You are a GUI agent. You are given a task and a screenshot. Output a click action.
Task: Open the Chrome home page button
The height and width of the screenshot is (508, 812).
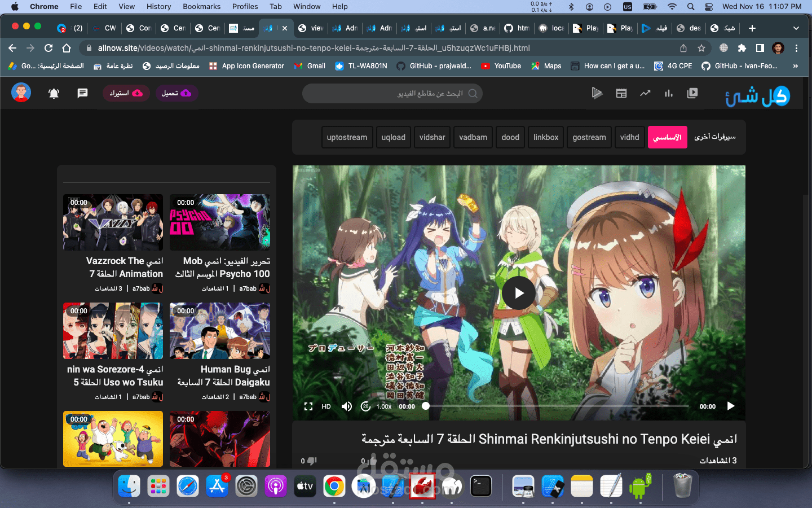pos(67,48)
